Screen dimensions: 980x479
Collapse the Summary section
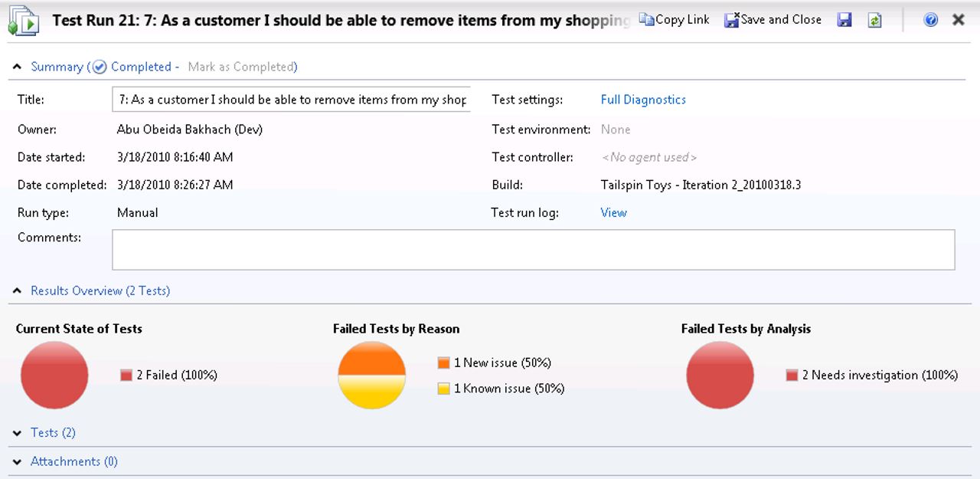(18, 67)
